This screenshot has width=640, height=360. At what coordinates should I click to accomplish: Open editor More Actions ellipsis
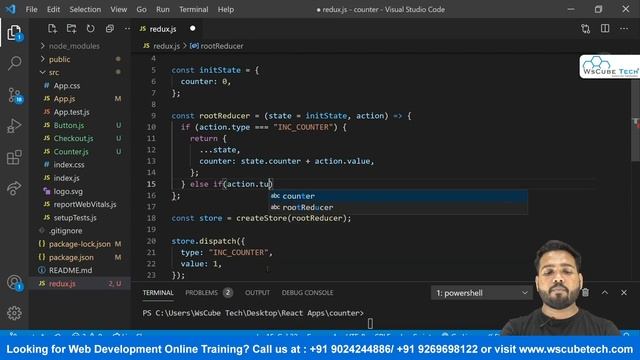click(624, 29)
